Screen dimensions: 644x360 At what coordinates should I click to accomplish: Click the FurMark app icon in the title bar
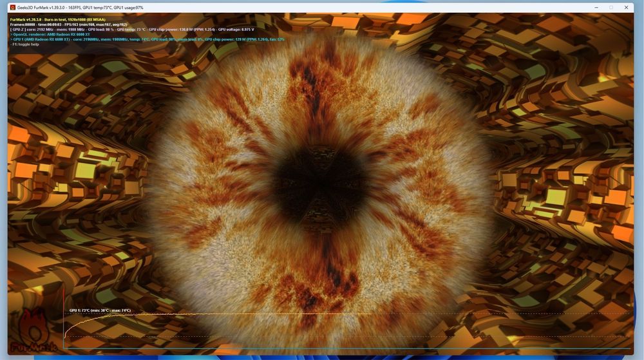coord(12,7)
